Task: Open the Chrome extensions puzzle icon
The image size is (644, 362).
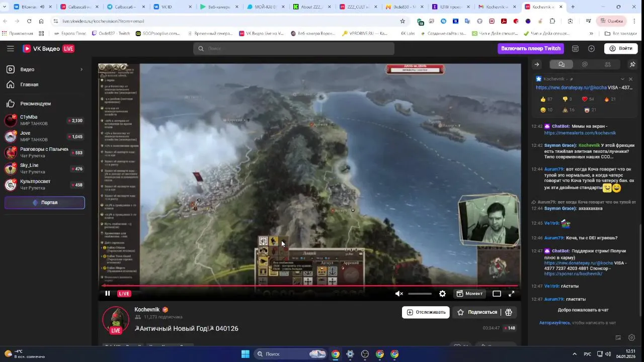Action: click(552, 21)
